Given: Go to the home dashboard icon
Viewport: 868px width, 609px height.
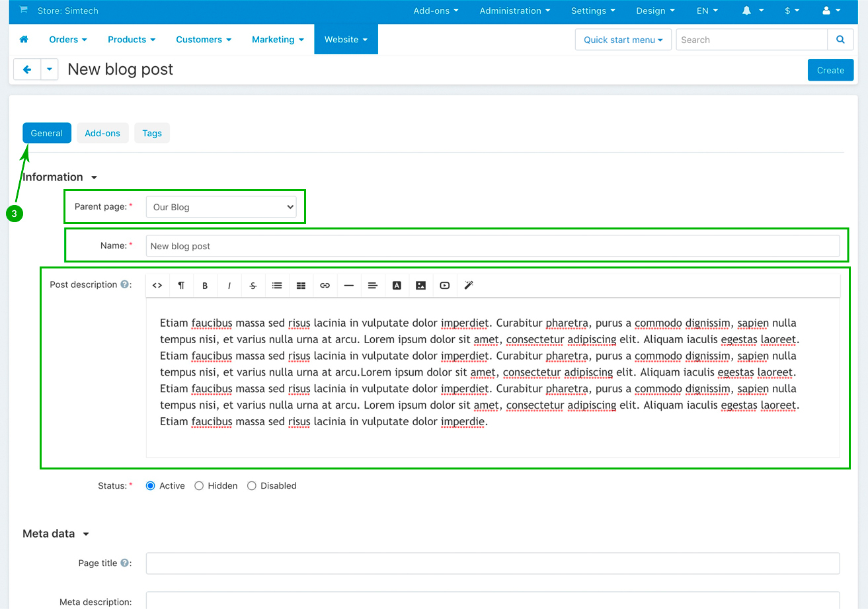Looking at the screenshot, I should 24,40.
